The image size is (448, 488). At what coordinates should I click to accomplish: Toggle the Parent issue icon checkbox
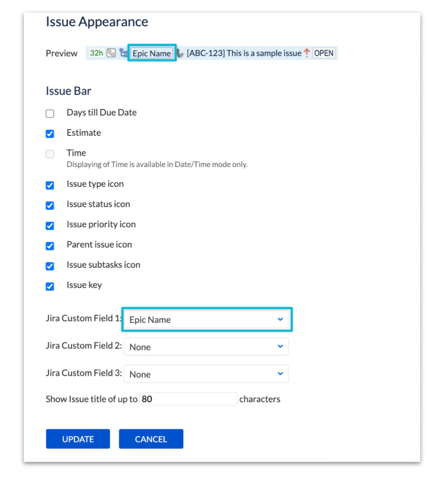(x=50, y=246)
